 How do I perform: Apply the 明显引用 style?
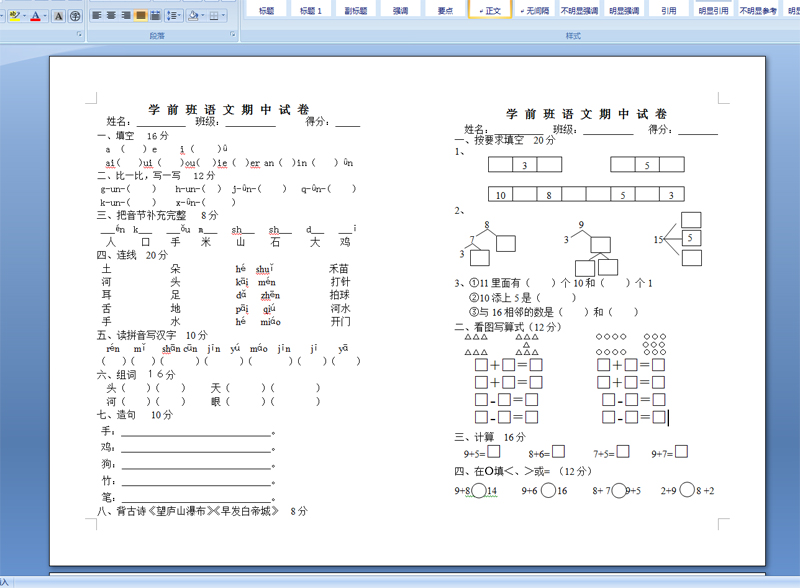(x=713, y=10)
